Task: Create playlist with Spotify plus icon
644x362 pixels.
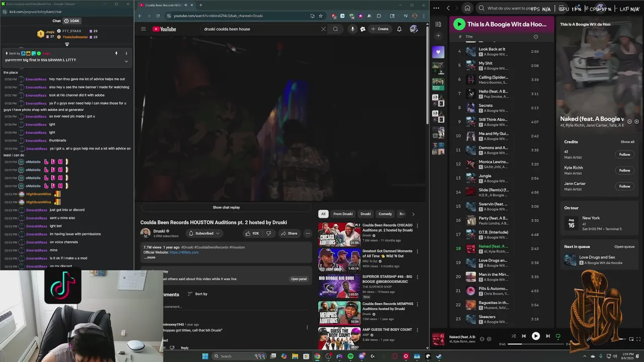Action: 438,36
